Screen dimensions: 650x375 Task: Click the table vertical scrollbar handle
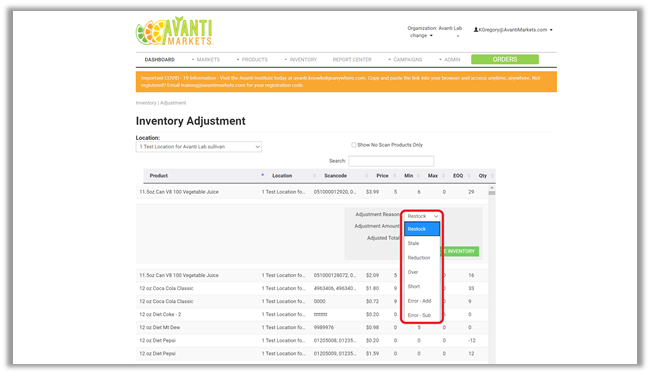click(492, 193)
